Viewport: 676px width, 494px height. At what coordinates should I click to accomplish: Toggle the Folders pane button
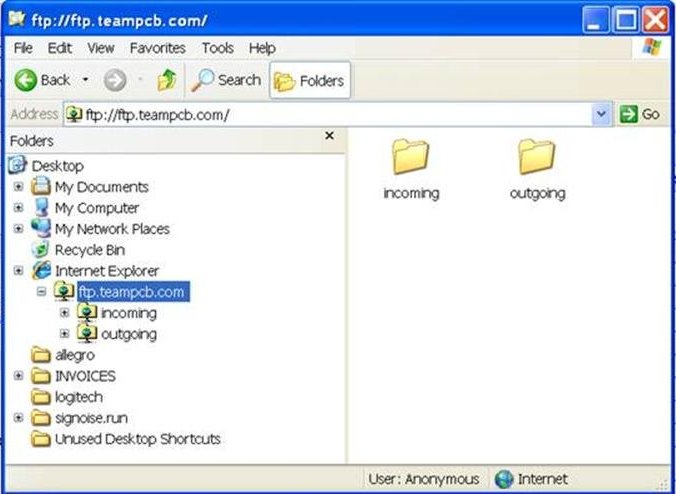310,81
